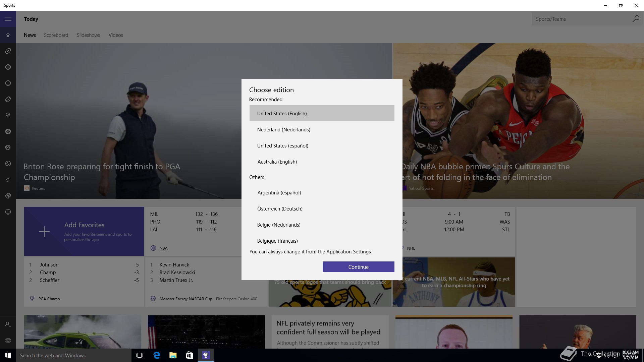644x362 pixels.
Task: Click the Add Favorites tile
Action: (84, 231)
